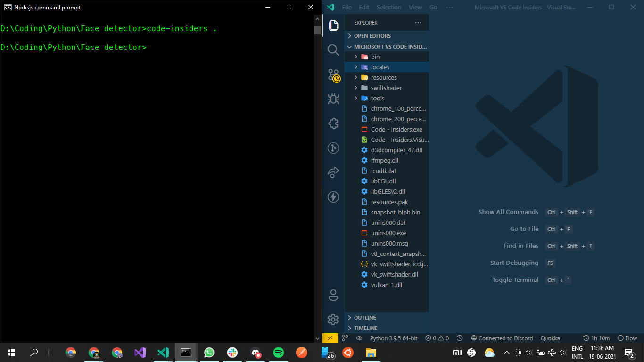Screen dimensions: 644x362
Task: Click Show All Commands on welcome page
Action: click(508, 212)
